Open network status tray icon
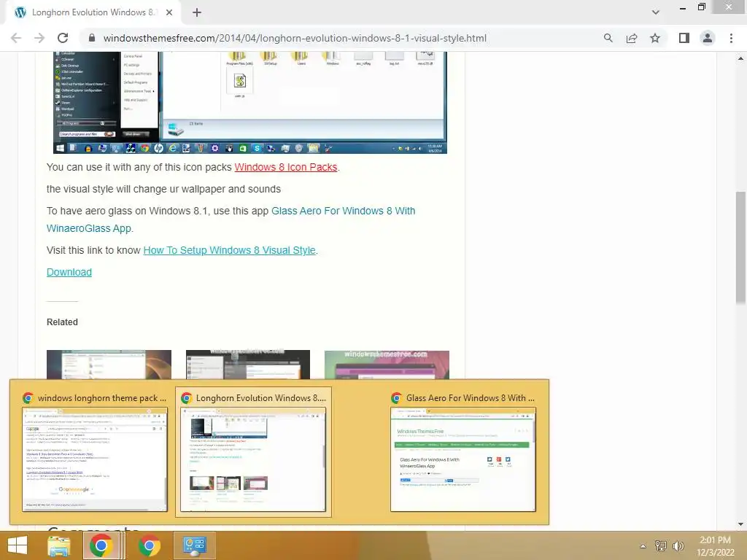The width and height of the screenshot is (747, 560). pos(660,546)
